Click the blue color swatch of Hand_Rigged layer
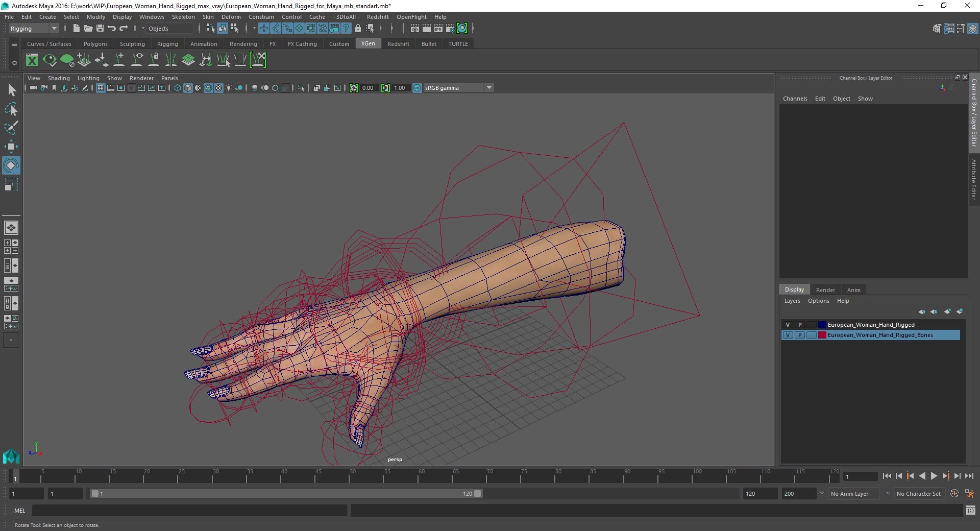The height and width of the screenshot is (531, 980). click(x=822, y=325)
